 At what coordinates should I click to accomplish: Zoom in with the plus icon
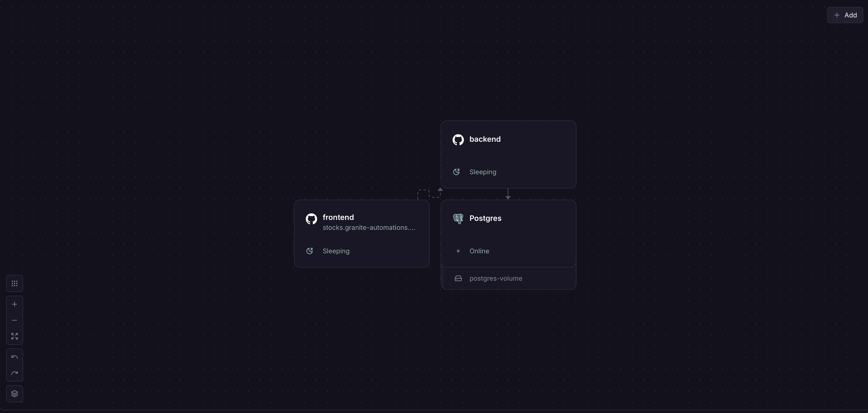[x=15, y=304]
